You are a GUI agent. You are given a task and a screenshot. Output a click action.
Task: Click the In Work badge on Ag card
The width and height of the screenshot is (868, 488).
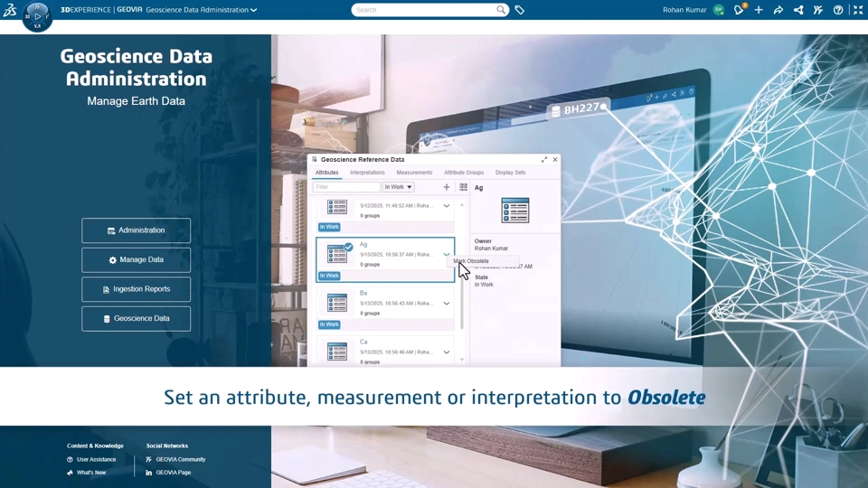coord(329,276)
